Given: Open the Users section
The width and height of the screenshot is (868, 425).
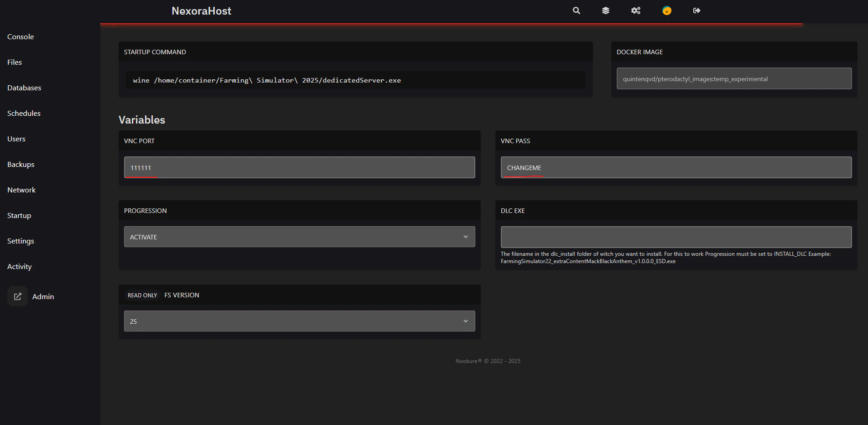Looking at the screenshot, I should tap(16, 139).
